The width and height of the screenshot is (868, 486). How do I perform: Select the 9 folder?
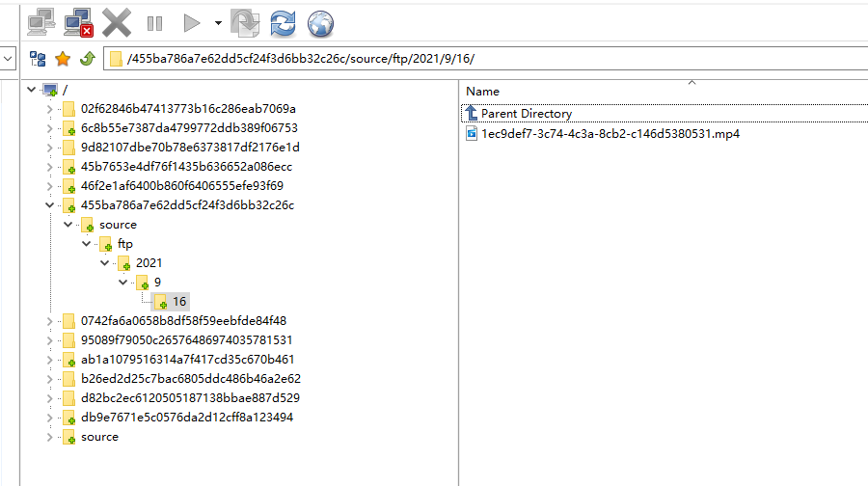point(158,283)
